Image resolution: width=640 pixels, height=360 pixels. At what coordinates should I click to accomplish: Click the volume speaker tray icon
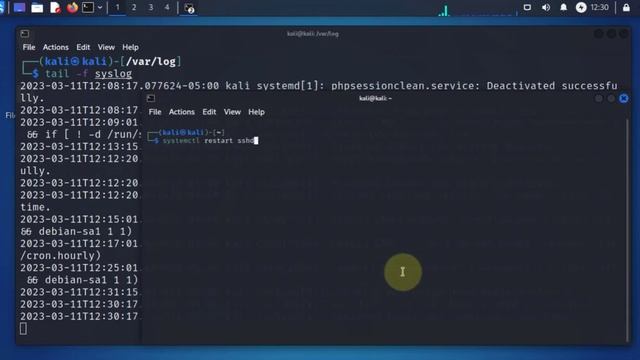(x=546, y=7)
